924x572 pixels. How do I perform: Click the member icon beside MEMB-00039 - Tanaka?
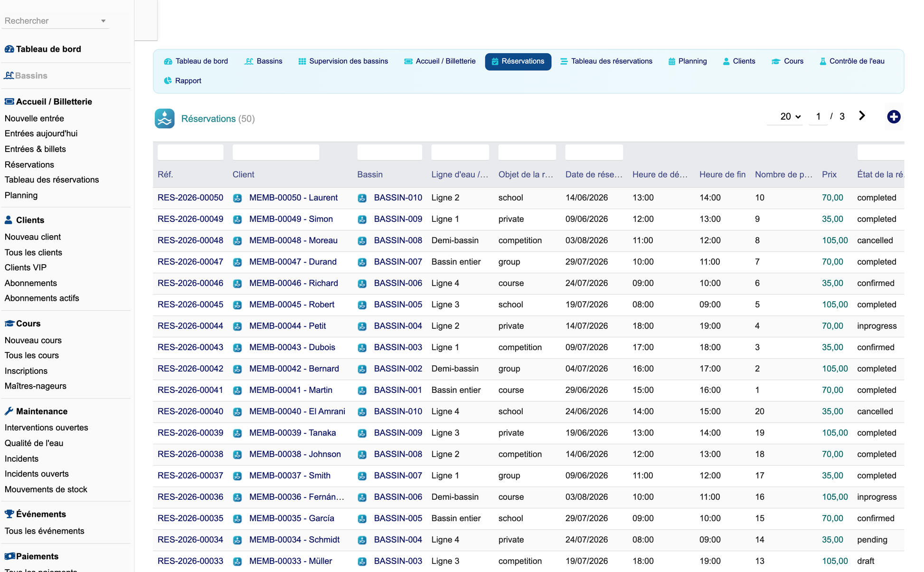[x=237, y=433]
